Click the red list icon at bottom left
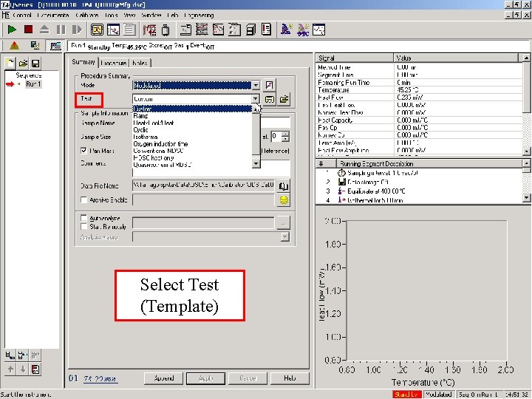The image size is (532, 399). pos(35,369)
